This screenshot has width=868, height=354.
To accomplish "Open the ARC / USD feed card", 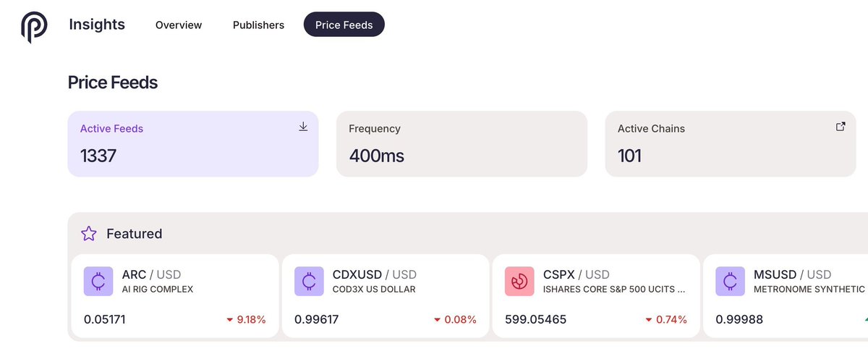I will click(x=174, y=296).
